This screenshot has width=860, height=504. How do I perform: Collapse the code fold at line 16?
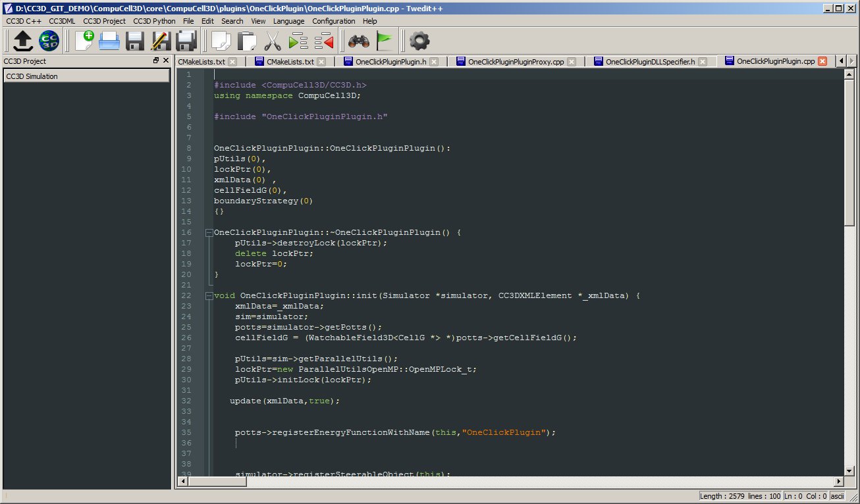click(x=209, y=232)
